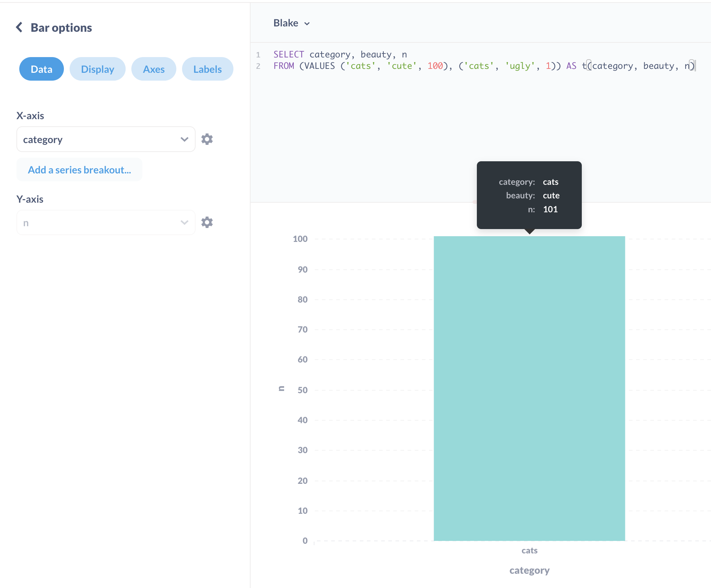Screen dimensions: 711x588
Task: Switch to the Display tab
Action: click(x=97, y=69)
